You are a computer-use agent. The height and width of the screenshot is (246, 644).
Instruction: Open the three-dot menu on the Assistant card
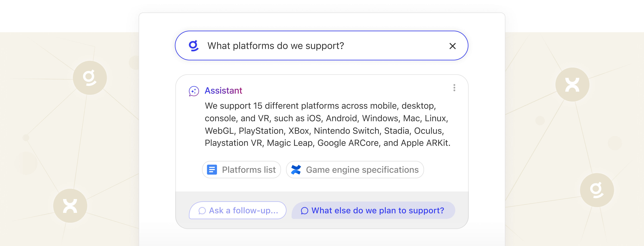pyautogui.click(x=454, y=88)
